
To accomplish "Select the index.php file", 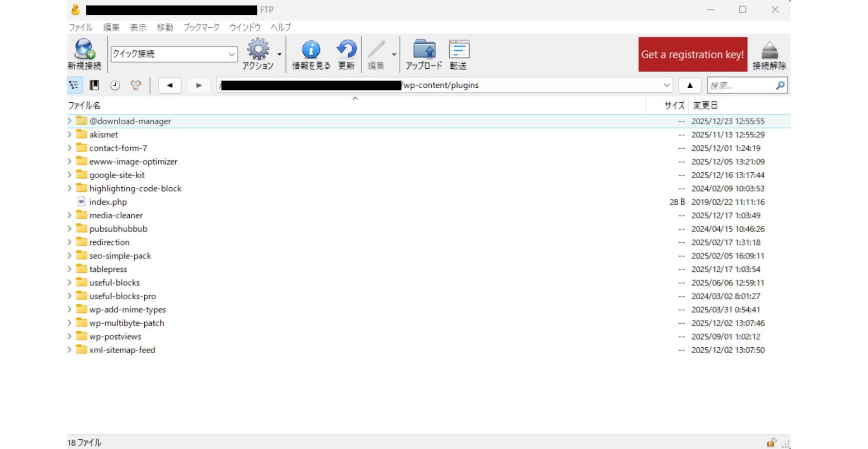I will (x=108, y=202).
